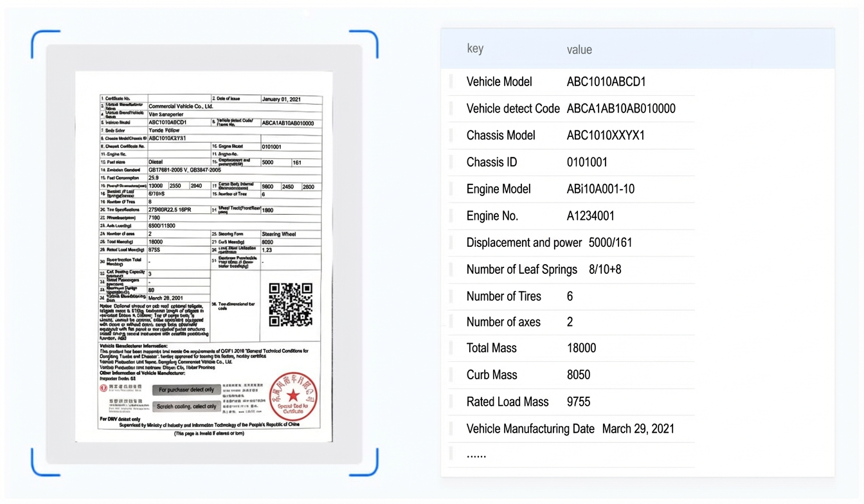Select the value "8050" in results table
Viewport: 864px width, 504px height.
pos(579,375)
